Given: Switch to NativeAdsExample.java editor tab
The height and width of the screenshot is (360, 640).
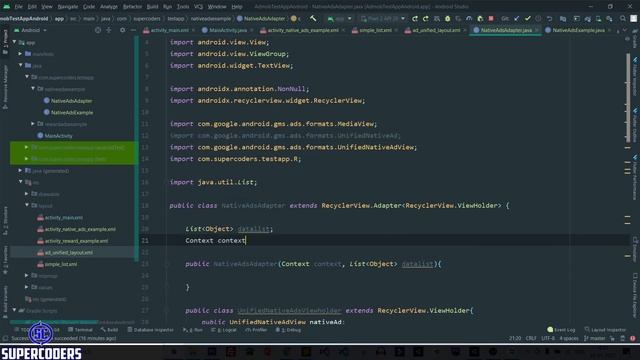Looking at the screenshot, I should [x=578, y=30].
